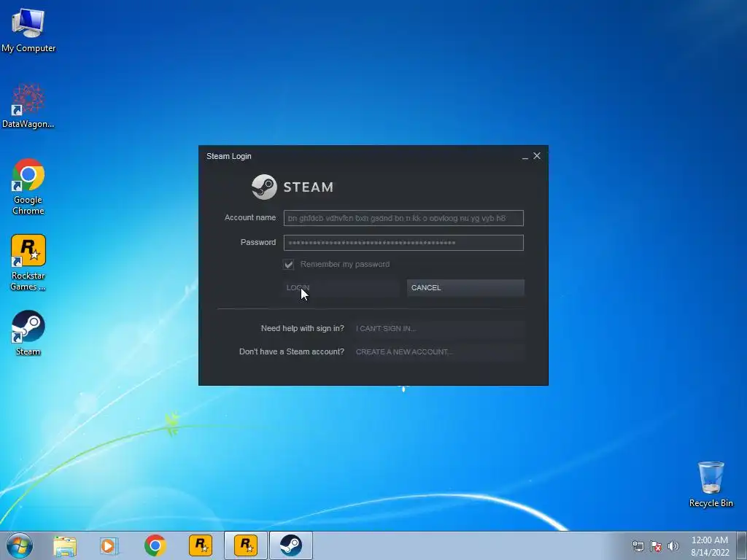Click the 'Steam Login' window title
The image size is (747, 560).
coord(228,156)
